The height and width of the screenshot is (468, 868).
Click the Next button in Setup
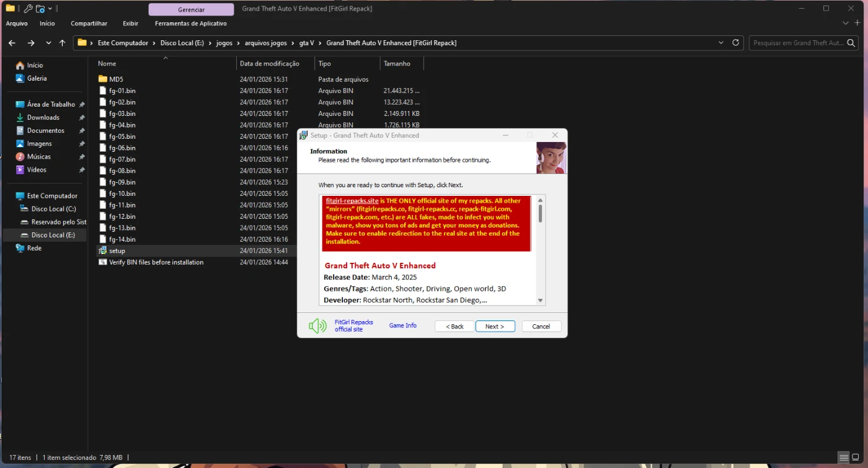pyautogui.click(x=495, y=326)
